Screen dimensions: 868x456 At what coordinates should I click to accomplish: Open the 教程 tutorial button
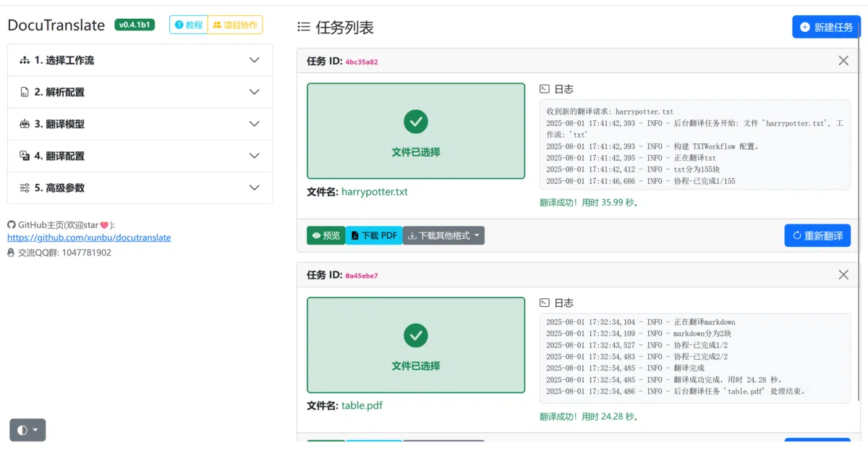click(x=189, y=25)
